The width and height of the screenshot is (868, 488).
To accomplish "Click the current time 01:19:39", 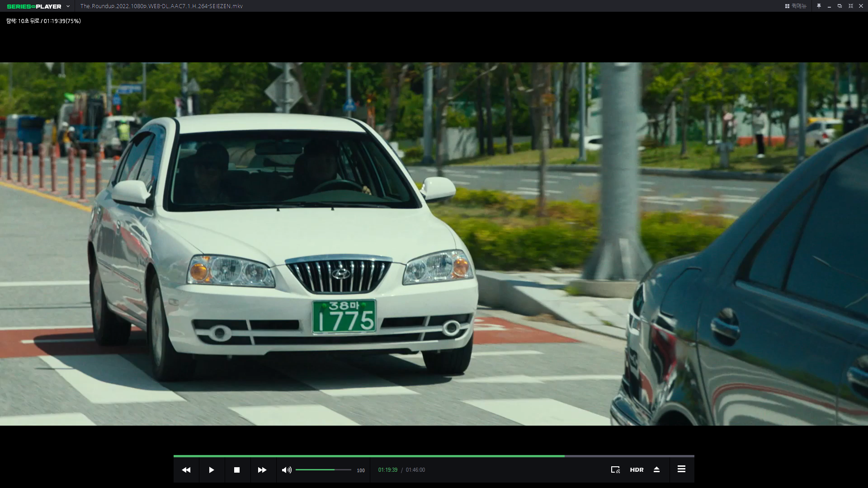I will (x=388, y=470).
